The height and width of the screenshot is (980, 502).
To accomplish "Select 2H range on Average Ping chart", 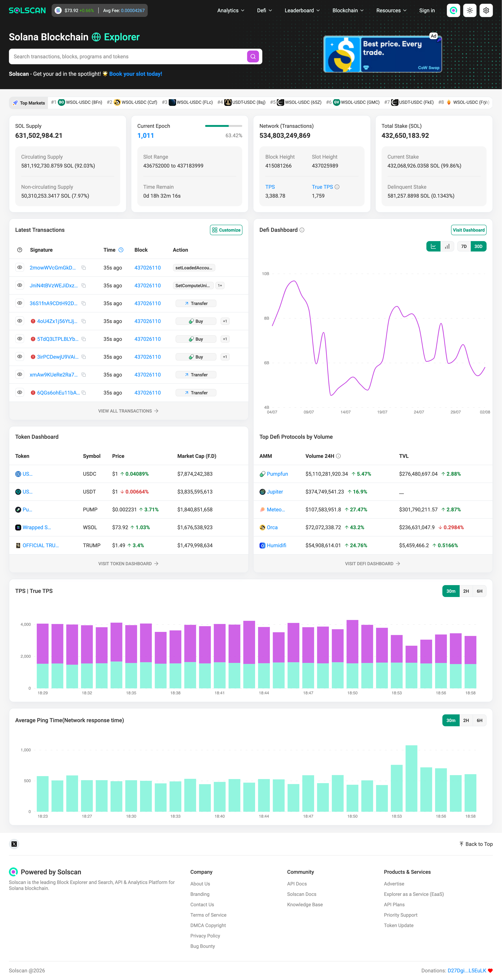I will coord(466,721).
